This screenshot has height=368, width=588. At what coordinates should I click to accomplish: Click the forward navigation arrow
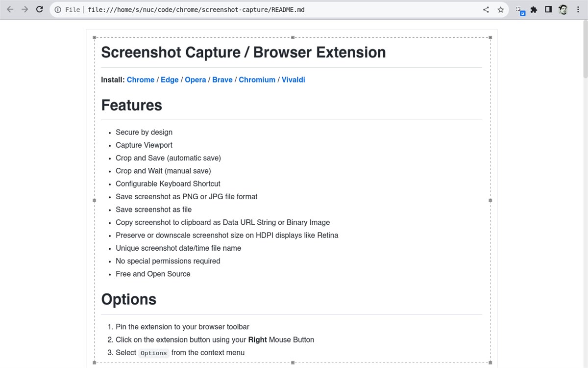coord(24,9)
